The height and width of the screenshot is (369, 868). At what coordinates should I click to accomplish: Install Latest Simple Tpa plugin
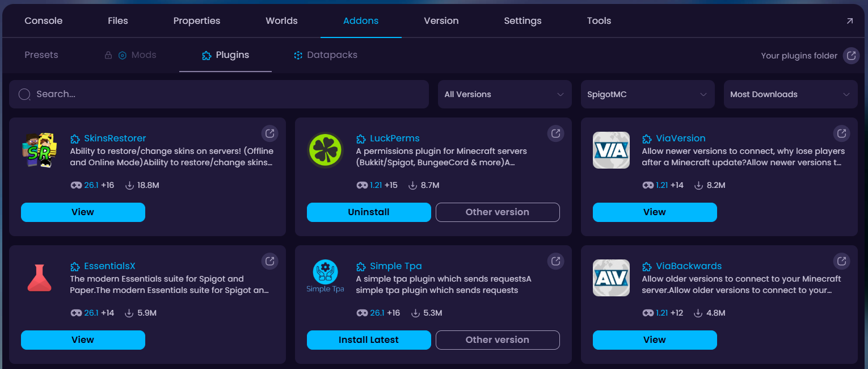coord(369,340)
